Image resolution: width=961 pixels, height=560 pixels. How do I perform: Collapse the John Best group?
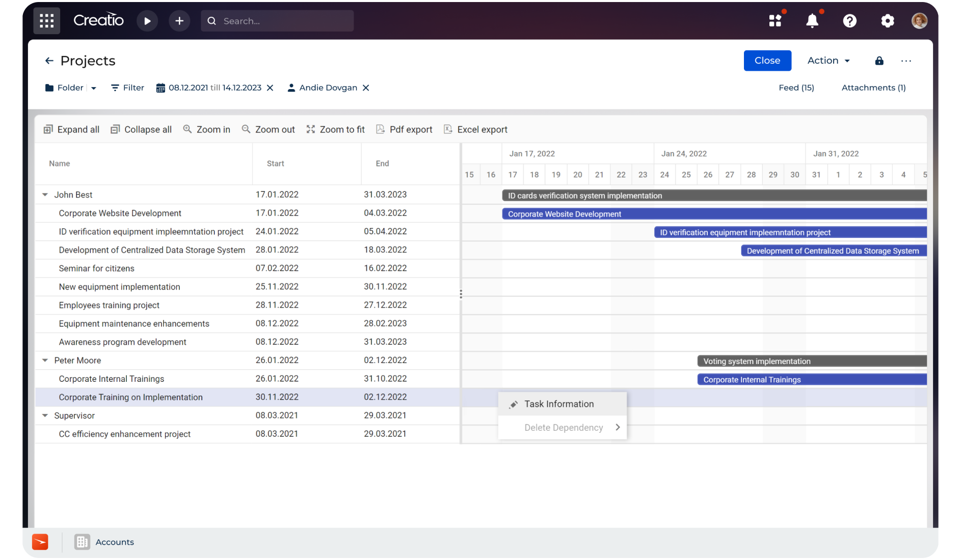click(x=45, y=194)
